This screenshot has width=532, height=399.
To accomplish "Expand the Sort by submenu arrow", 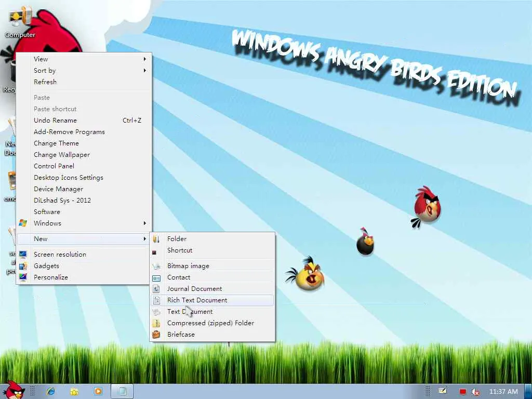I will (145, 71).
